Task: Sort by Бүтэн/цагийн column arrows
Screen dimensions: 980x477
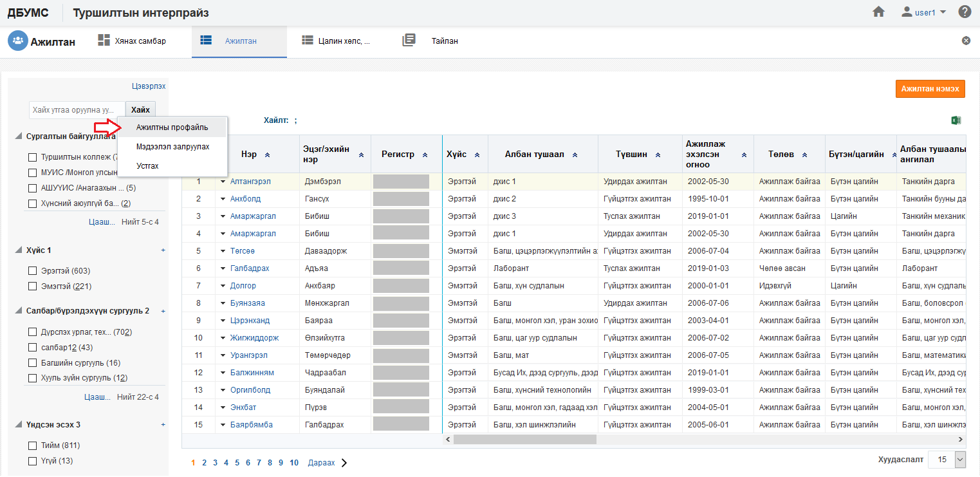Action: (x=894, y=155)
